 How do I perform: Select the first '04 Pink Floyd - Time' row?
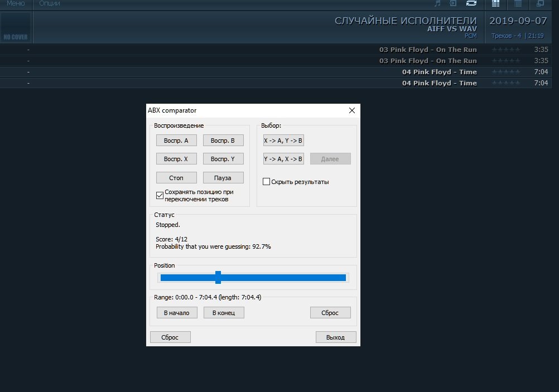276,72
